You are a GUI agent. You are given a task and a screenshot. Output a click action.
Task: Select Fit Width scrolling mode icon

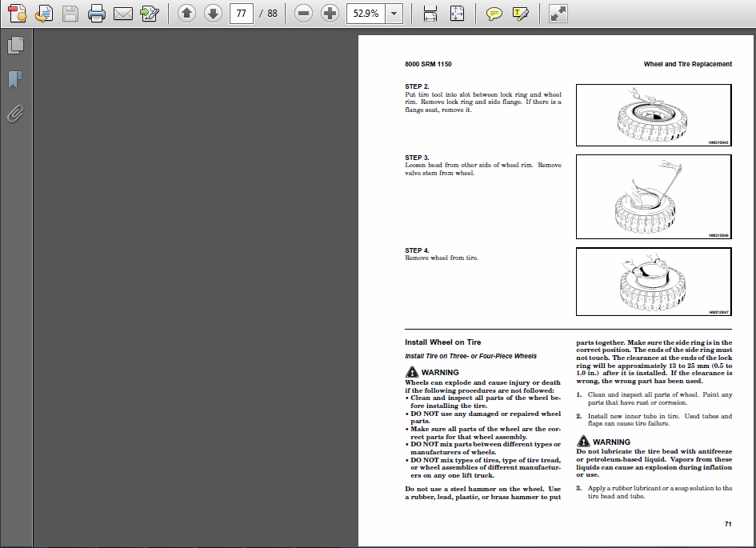430,14
